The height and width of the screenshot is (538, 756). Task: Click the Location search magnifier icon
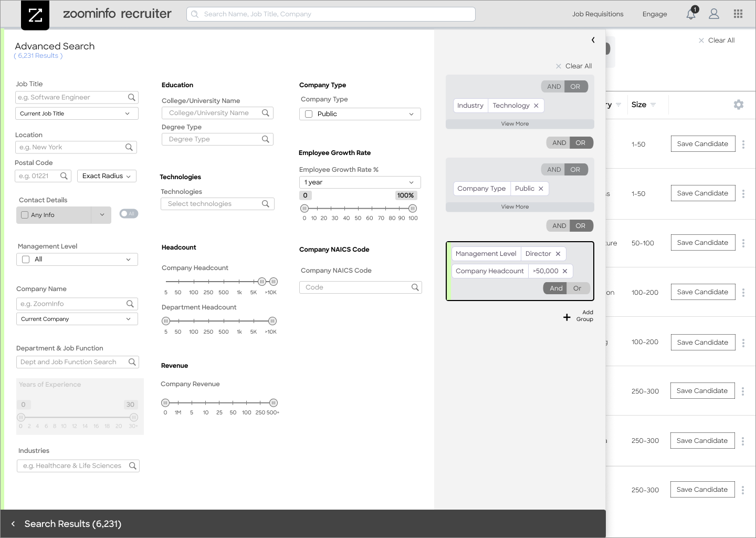pyautogui.click(x=129, y=147)
